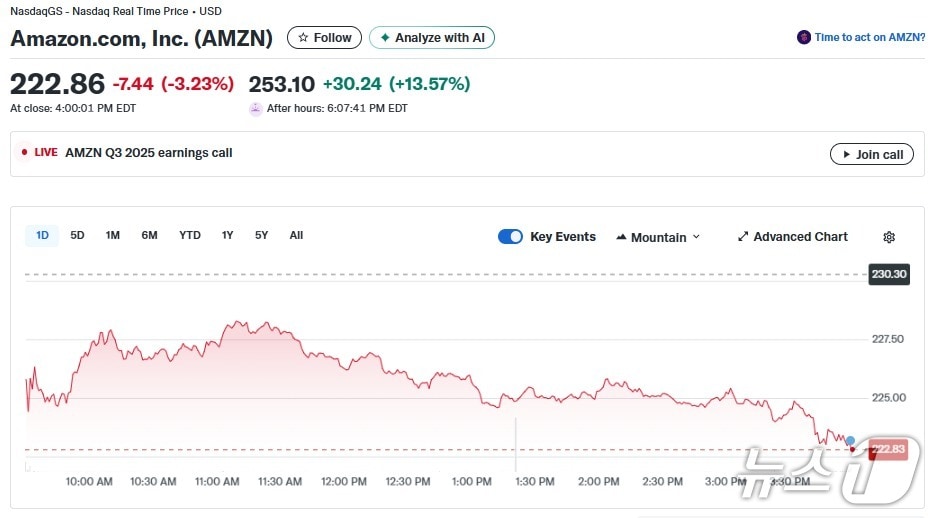Image resolution: width=934 pixels, height=518 pixels.
Task: Click the sparkle icon in Analyze with AI
Action: [x=385, y=38]
